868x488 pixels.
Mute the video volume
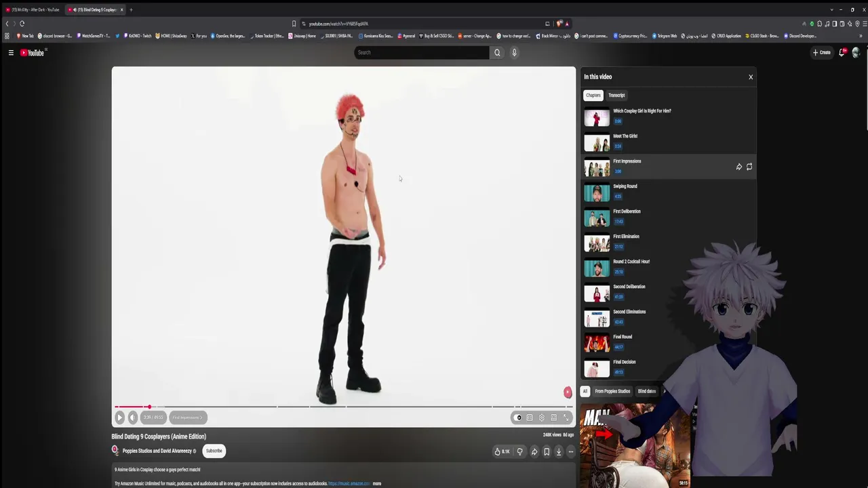133,418
